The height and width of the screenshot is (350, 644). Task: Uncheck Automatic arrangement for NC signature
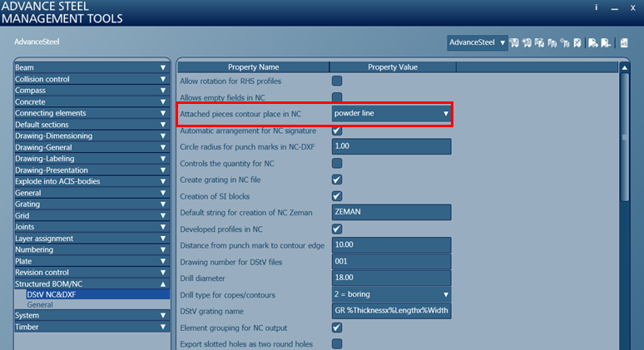pyautogui.click(x=337, y=131)
